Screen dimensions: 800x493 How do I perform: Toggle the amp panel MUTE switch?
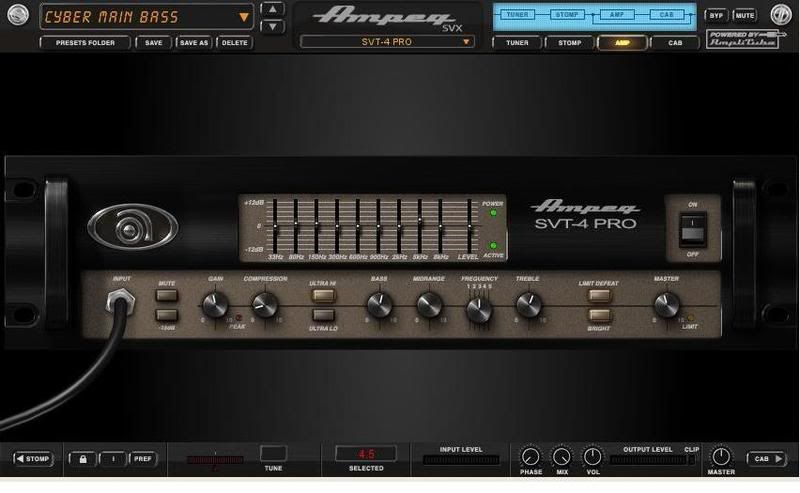[x=167, y=295]
